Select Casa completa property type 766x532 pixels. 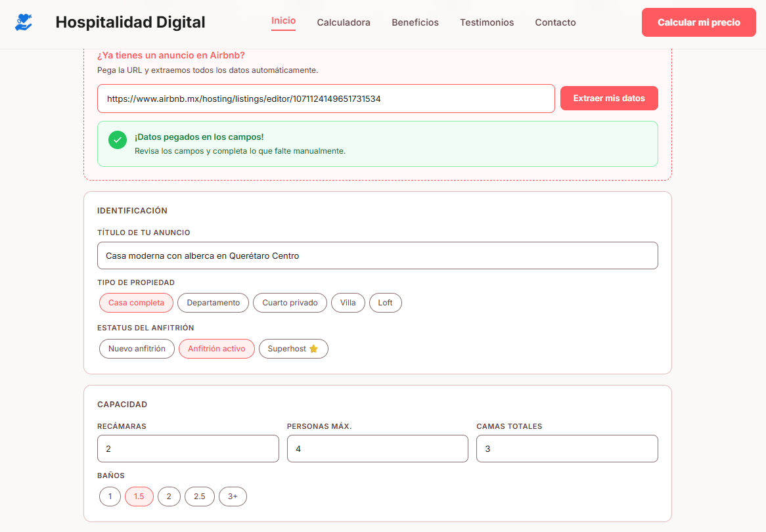click(136, 303)
